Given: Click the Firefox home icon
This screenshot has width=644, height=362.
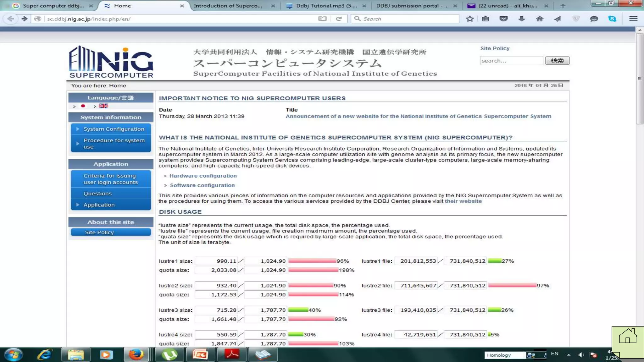Looking at the screenshot, I should click(540, 19).
